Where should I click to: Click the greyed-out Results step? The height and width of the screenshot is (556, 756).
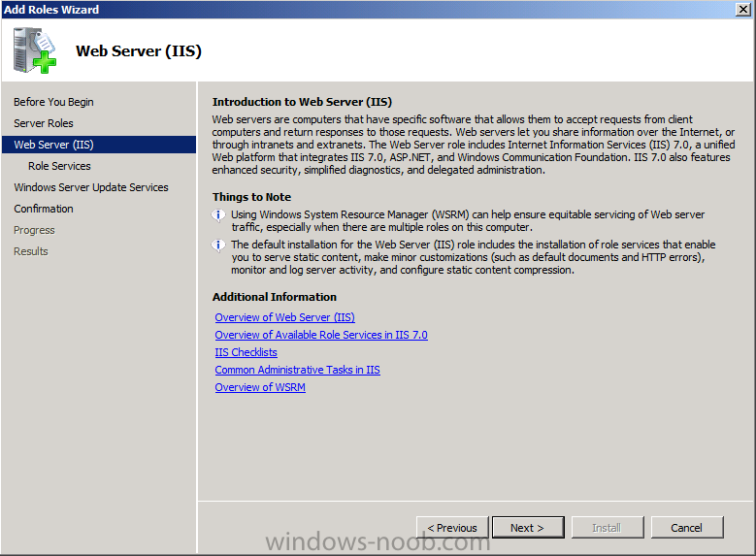point(31,251)
